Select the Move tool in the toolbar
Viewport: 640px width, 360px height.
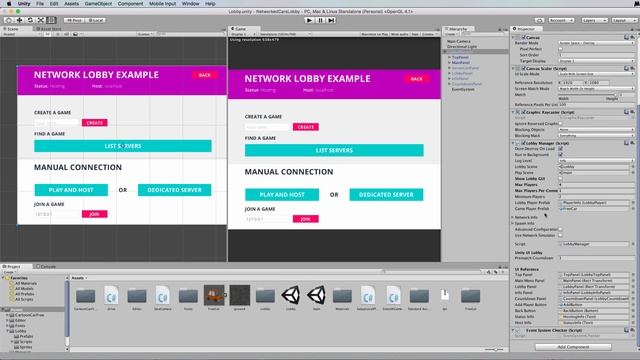coord(19,20)
